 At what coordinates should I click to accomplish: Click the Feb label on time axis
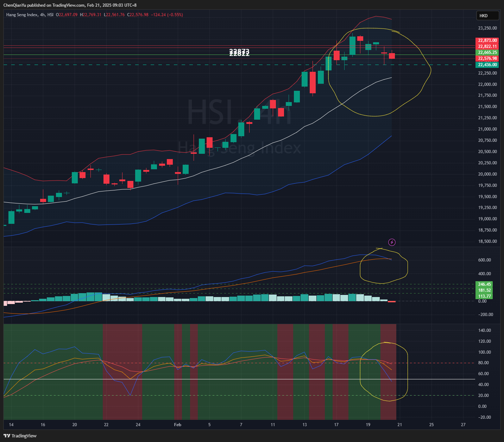(178, 425)
